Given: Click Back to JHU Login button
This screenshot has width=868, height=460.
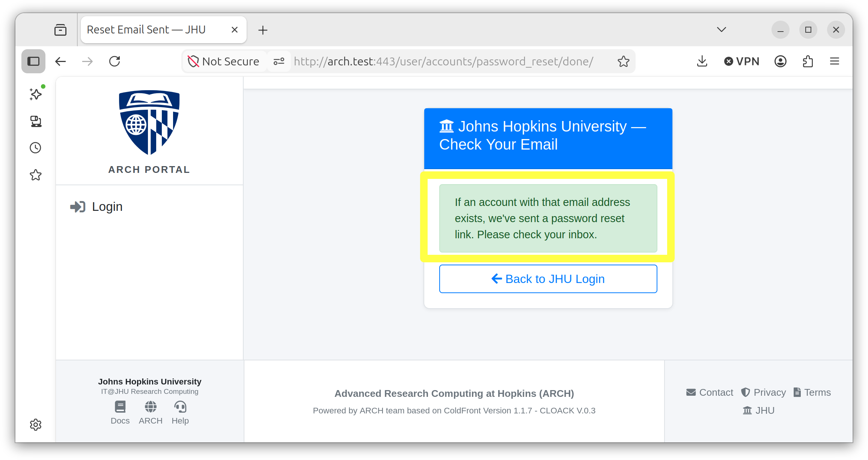Looking at the screenshot, I should tap(548, 279).
